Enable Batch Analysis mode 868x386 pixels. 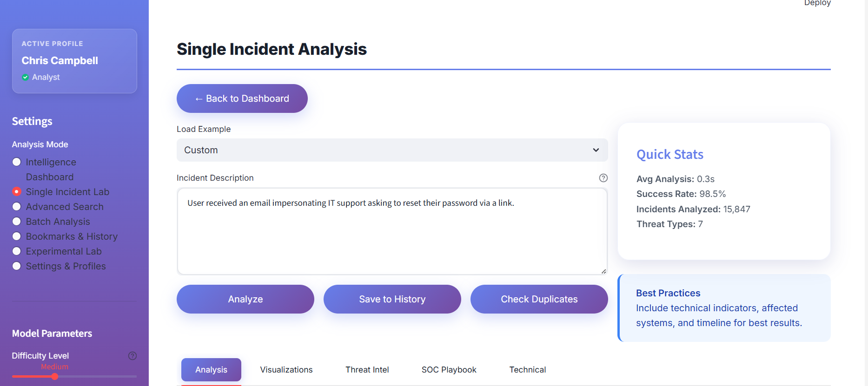17,221
